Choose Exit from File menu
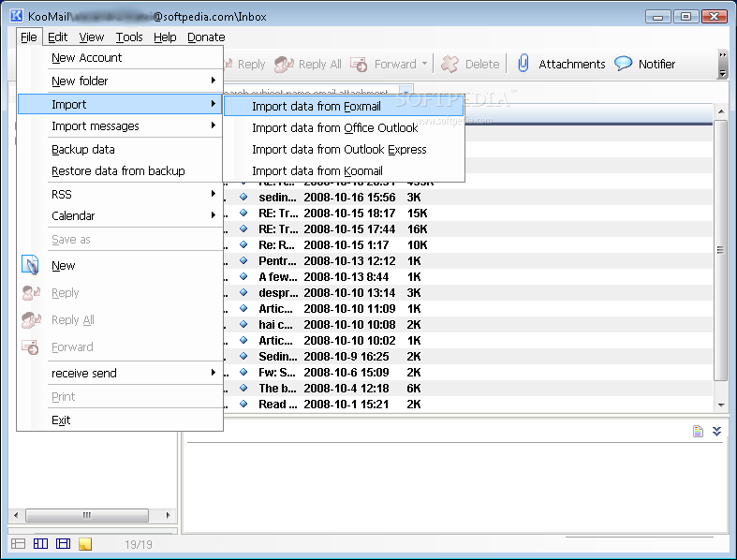 tap(120, 420)
